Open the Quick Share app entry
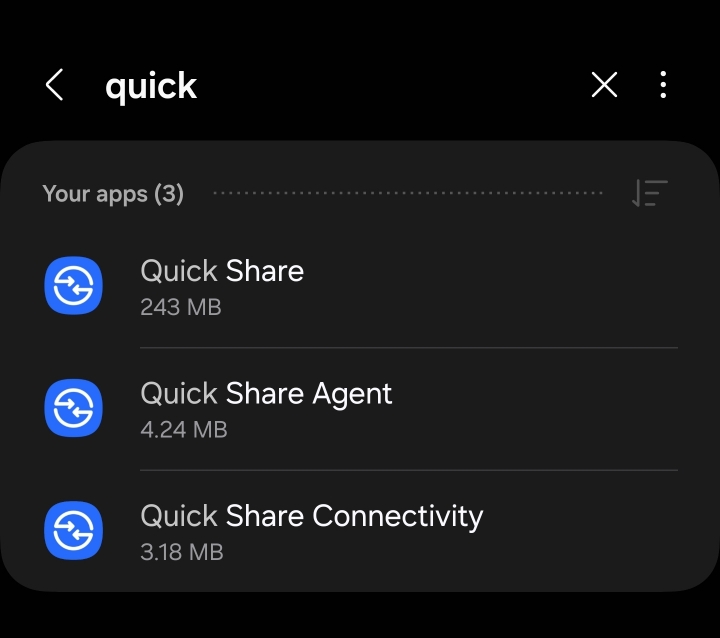Screen dimensions: 720x638 click(x=360, y=287)
